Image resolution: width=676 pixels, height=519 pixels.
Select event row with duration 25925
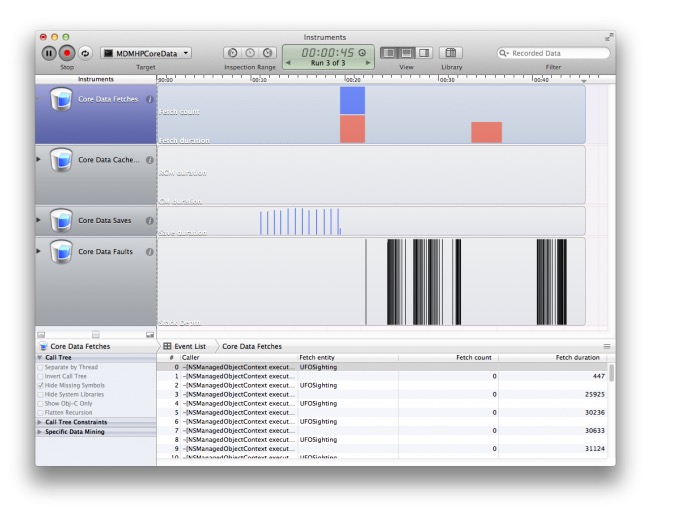coord(383,394)
